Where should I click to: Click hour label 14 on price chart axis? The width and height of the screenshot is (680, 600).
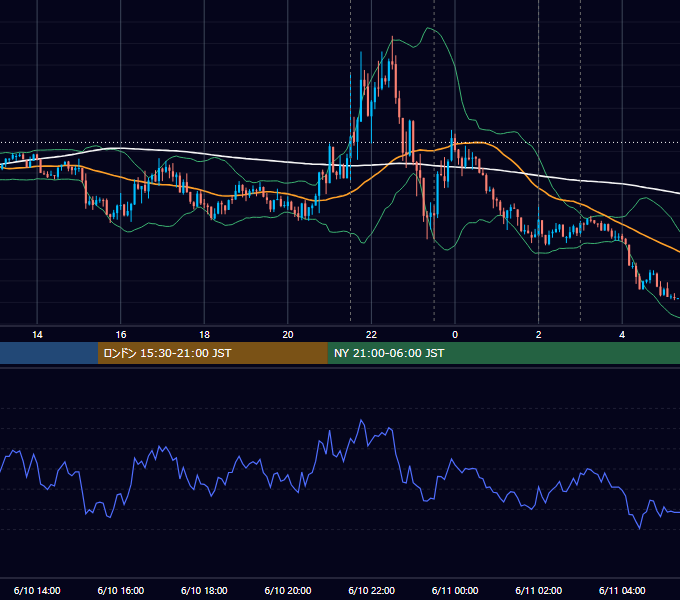click(37, 335)
